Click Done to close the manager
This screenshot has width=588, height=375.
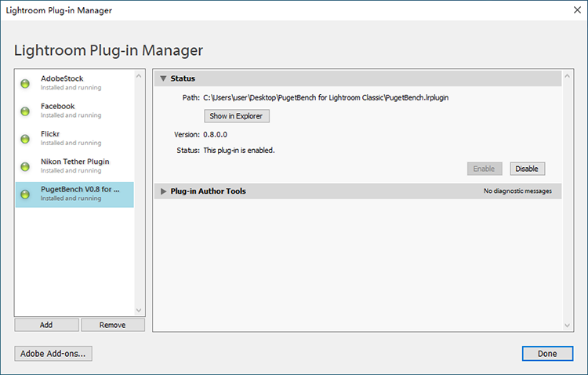(x=547, y=354)
